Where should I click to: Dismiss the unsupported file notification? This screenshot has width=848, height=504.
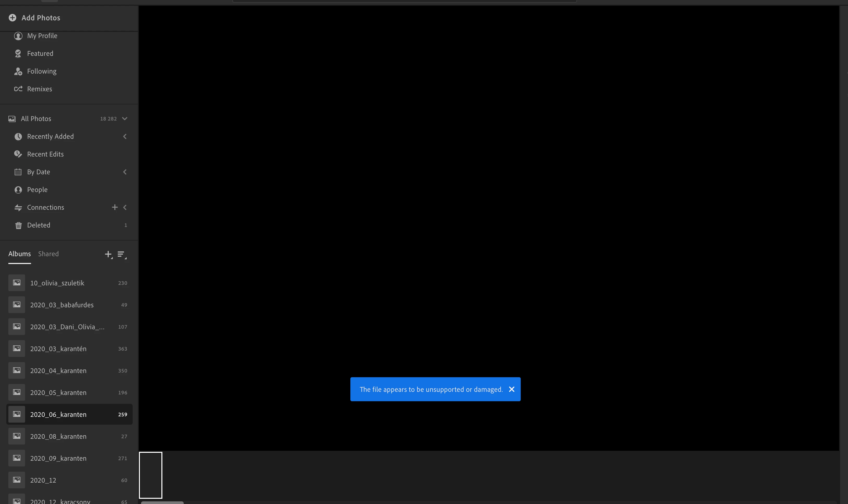pyautogui.click(x=511, y=389)
